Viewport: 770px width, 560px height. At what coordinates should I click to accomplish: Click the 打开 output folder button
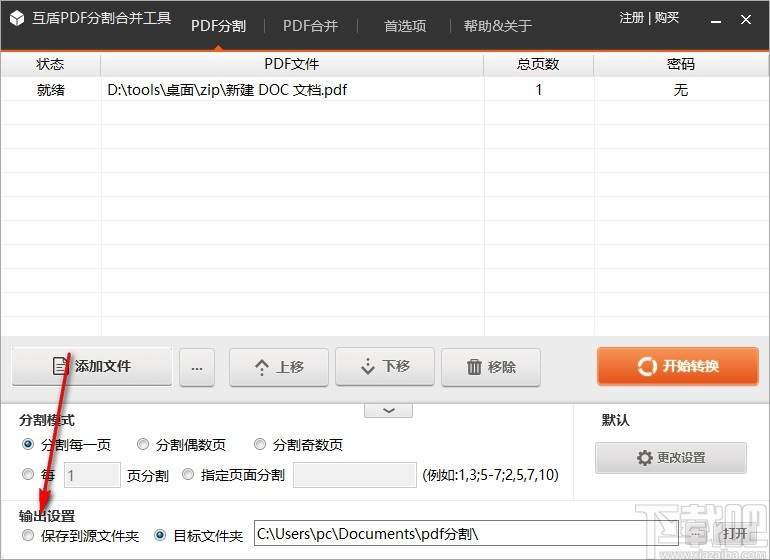[734, 533]
